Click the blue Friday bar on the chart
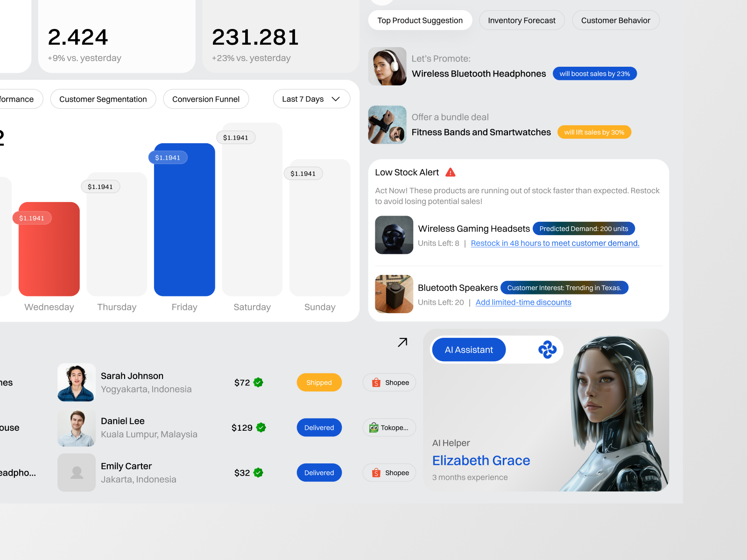This screenshot has width=747, height=560. [x=184, y=219]
